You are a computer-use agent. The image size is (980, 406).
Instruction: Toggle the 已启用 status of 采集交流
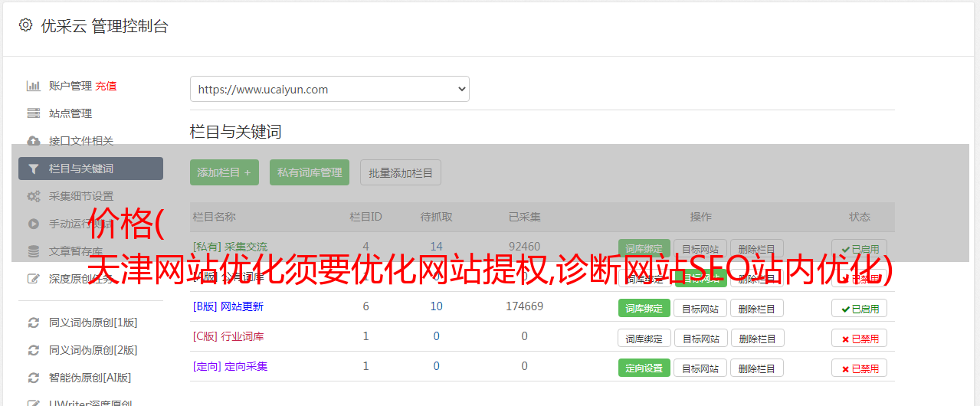[x=860, y=249]
